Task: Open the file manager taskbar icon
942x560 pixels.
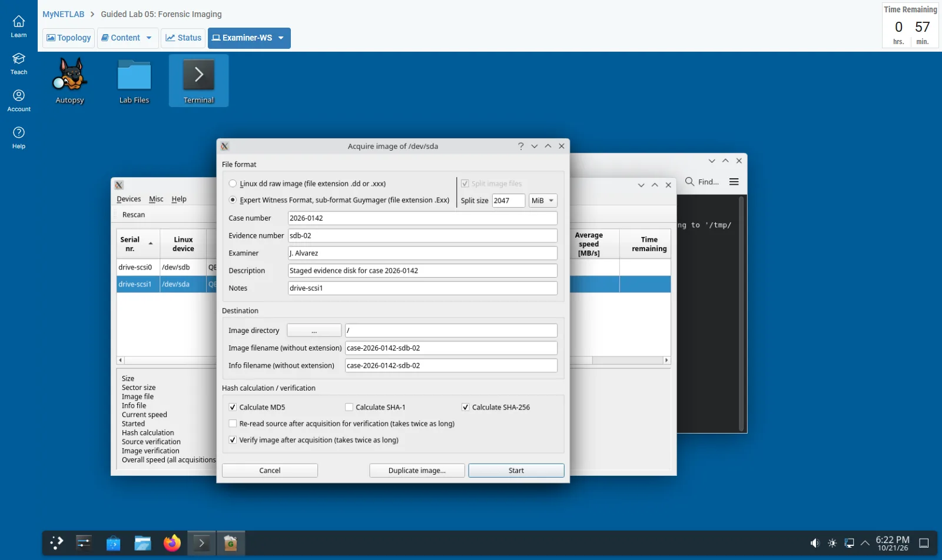Action: tap(142, 543)
